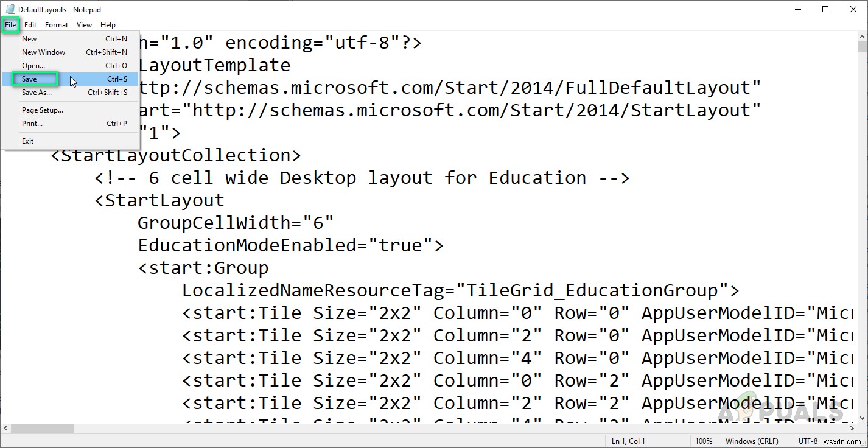The width and height of the screenshot is (868, 448).
Task: Select Open... from the File menu
Action: [x=33, y=65]
